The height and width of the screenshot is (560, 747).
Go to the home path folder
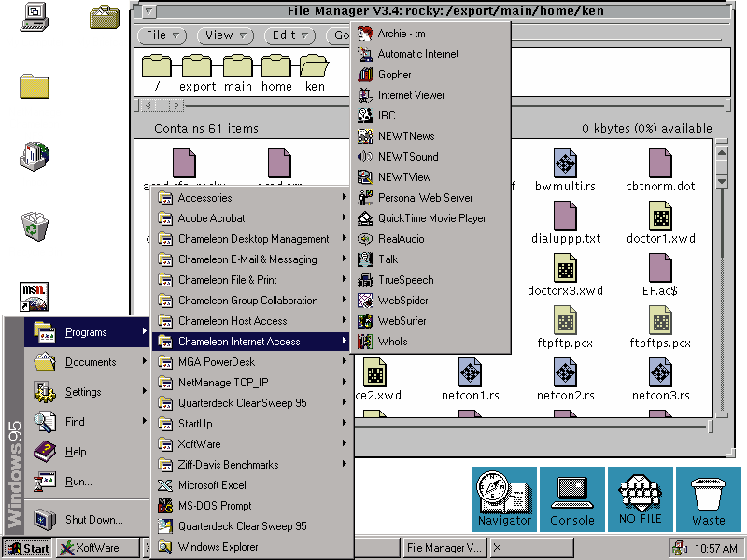[x=276, y=73]
